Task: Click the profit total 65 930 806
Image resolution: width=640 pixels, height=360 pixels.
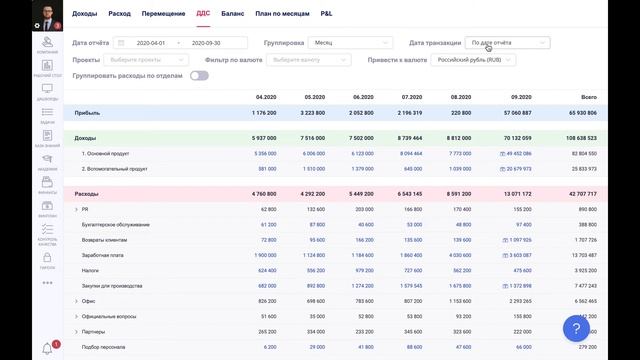Action: [x=583, y=113]
